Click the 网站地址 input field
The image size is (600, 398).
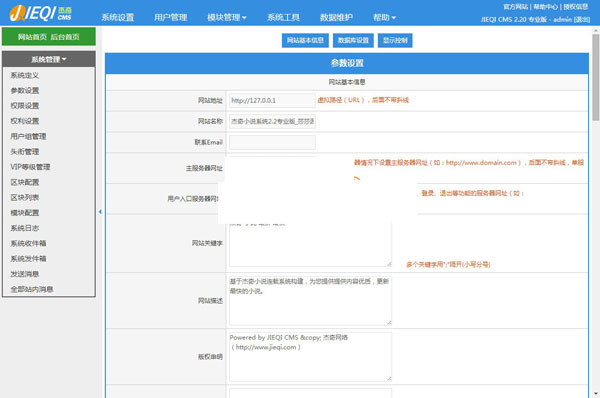(272, 100)
